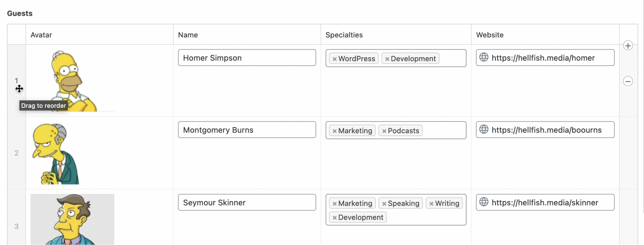The width and height of the screenshot is (644, 245).
Task: Remove the Podcasts specialty from Montgomery Burns
Action: coord(384,130)
